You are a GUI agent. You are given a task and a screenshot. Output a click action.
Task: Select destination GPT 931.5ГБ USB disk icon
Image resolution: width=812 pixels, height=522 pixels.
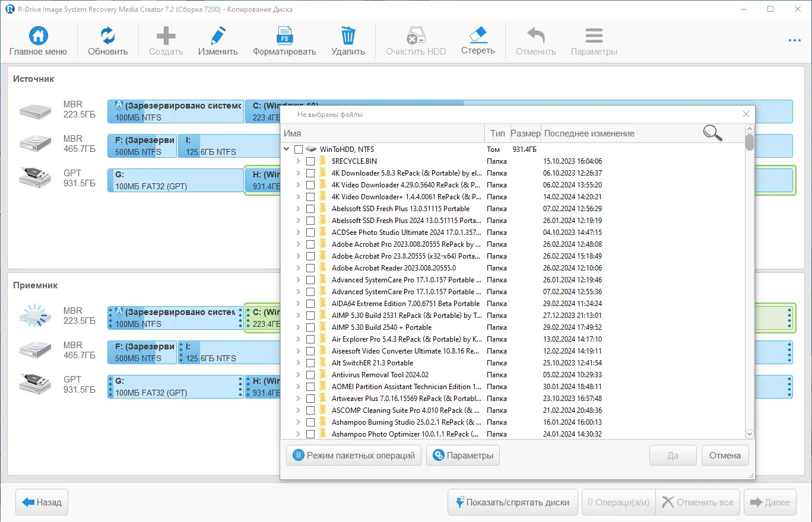click(x=36, y=384)
